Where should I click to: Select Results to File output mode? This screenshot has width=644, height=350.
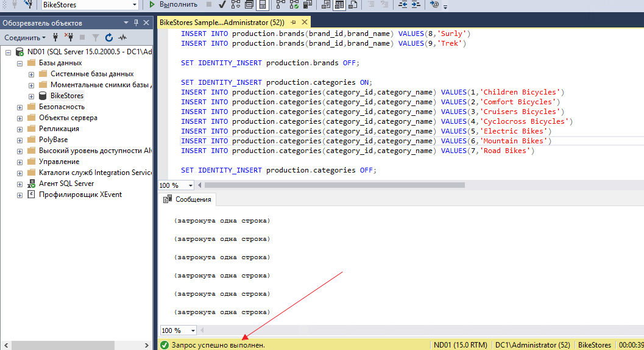(x=353, y=4)
